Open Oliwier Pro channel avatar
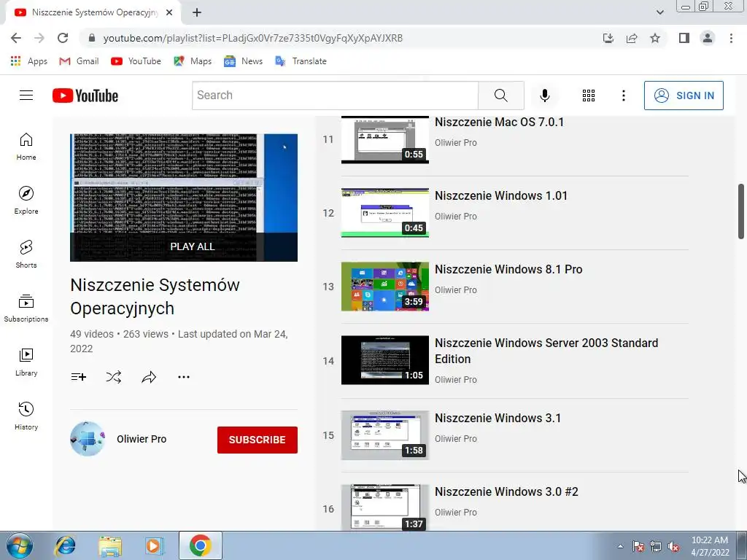Screen dimensions: 747x560 click(88, 439)
